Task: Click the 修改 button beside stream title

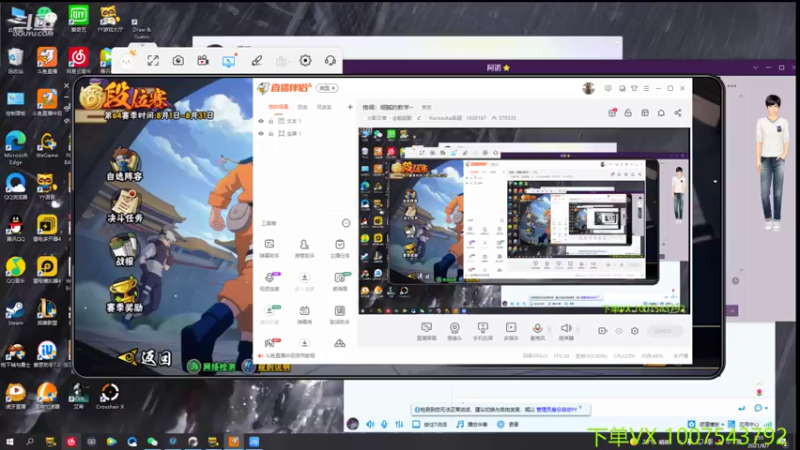Action: [x=427, y=107]
